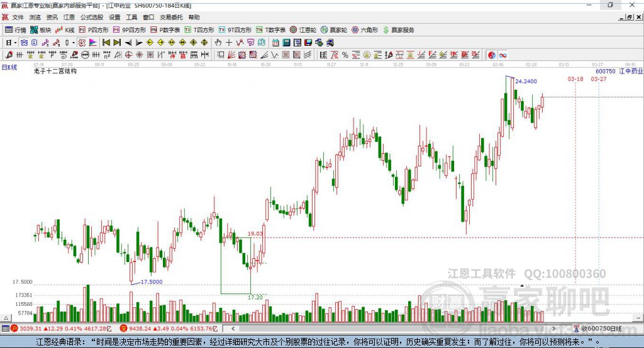Image resolution: width=644 pixels, height=348 pixels.
Task: Jump to first bar icon
Action: coord(106,43)
